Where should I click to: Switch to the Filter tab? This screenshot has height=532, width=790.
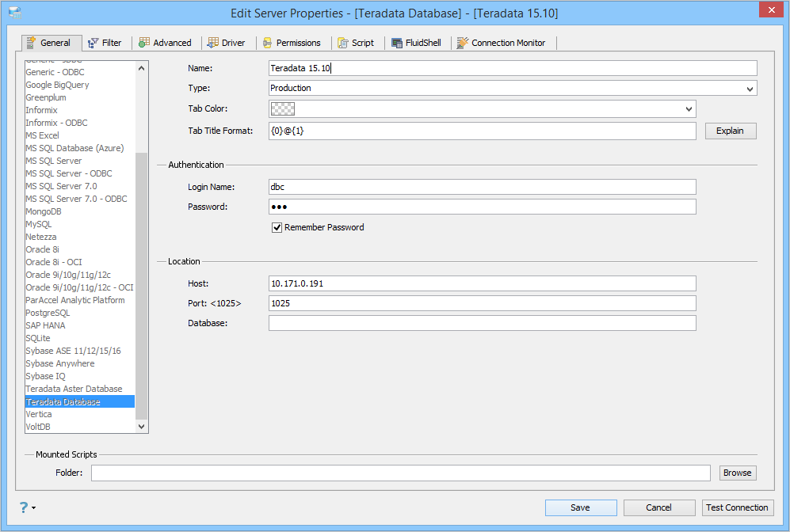[x=105, y=43]
